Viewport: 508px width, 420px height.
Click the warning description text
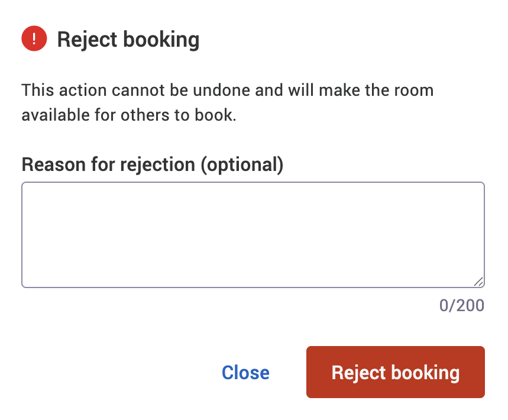coord(228,102)
